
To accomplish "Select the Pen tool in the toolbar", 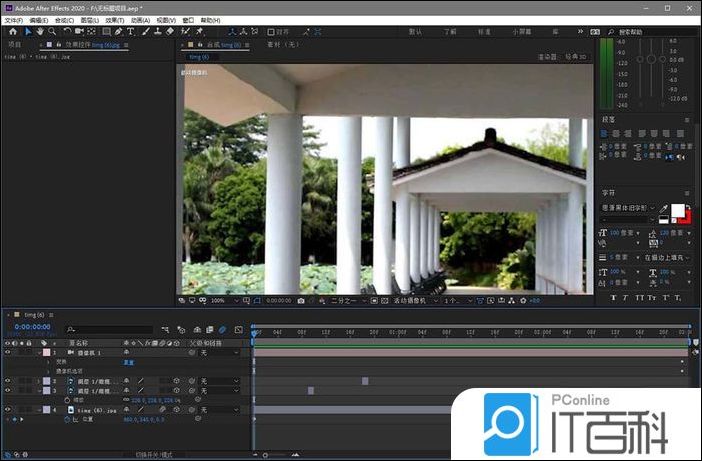I will pyautogui.click(x=118, y=31).
